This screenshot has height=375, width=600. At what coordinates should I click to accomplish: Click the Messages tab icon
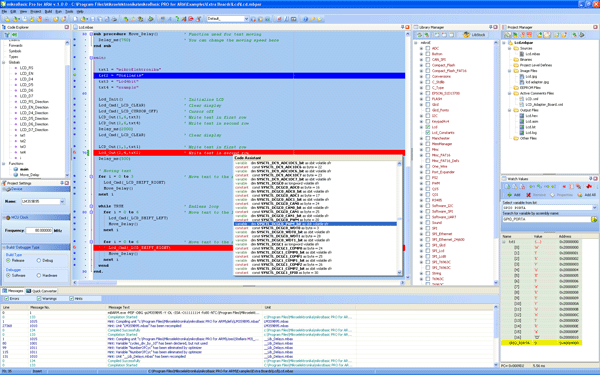pyautogui.click(x=5, y=291)
